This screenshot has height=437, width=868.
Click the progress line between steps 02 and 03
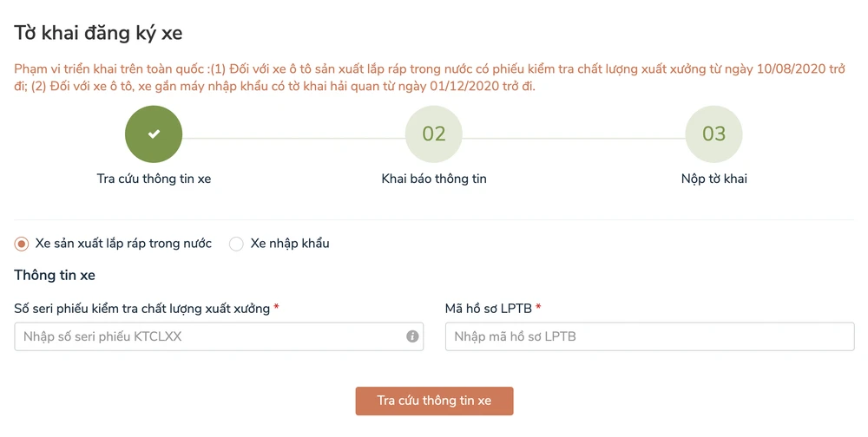point(574,135)
